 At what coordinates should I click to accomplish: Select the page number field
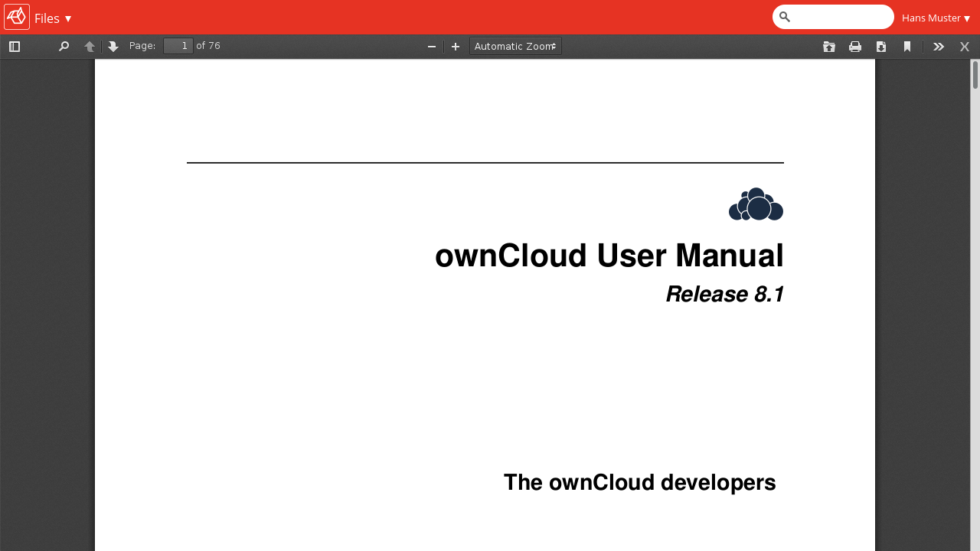pyautogui.click(x=178, y=46)
